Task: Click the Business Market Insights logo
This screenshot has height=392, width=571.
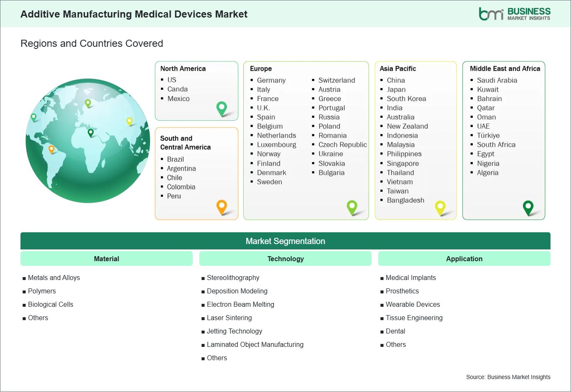Action: click(x=515, y=14)
